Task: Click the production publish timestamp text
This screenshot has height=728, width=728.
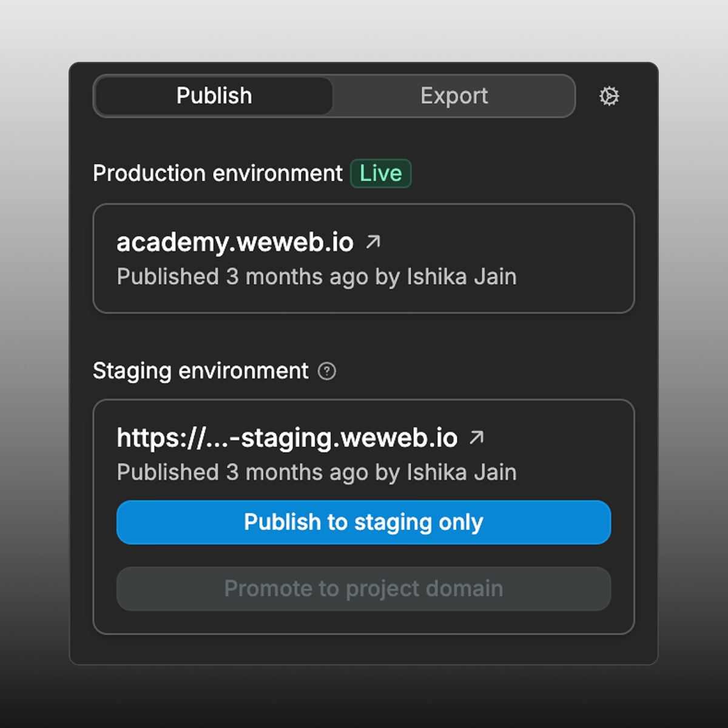Action: pyautogui.click(x=317, y=277)
